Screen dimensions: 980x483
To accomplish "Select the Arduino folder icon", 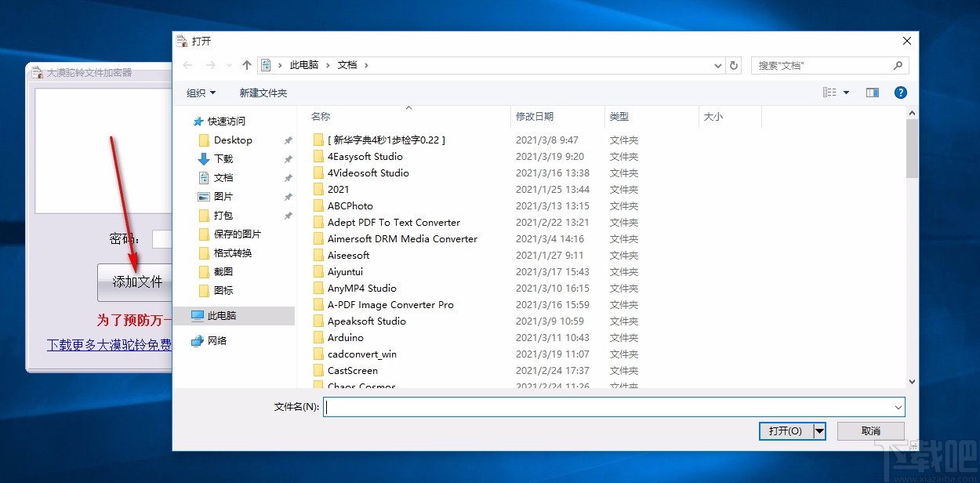I will pos(318,337).
